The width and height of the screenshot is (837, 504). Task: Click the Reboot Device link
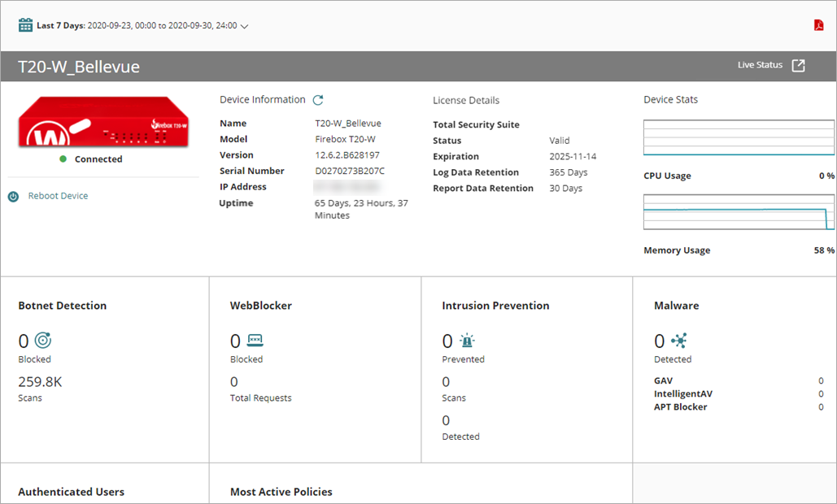(57, 195)
